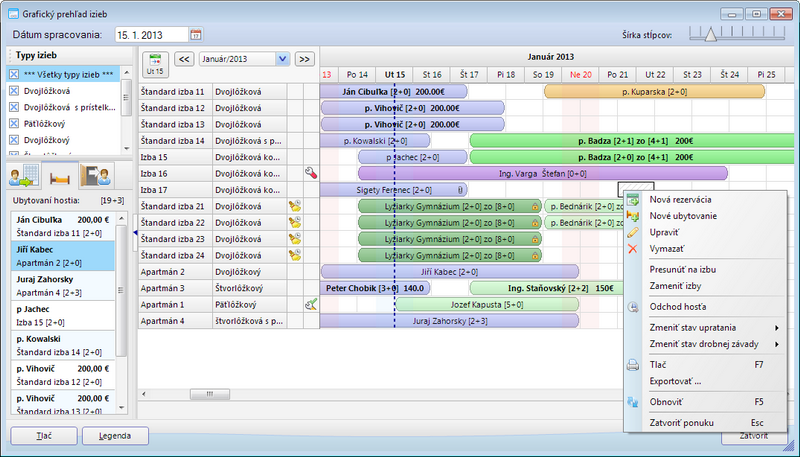Select the Jozef Kapusta [5+0] reservation bar
The height and width of the screenshot is (457, 800).
pos(487,304)
